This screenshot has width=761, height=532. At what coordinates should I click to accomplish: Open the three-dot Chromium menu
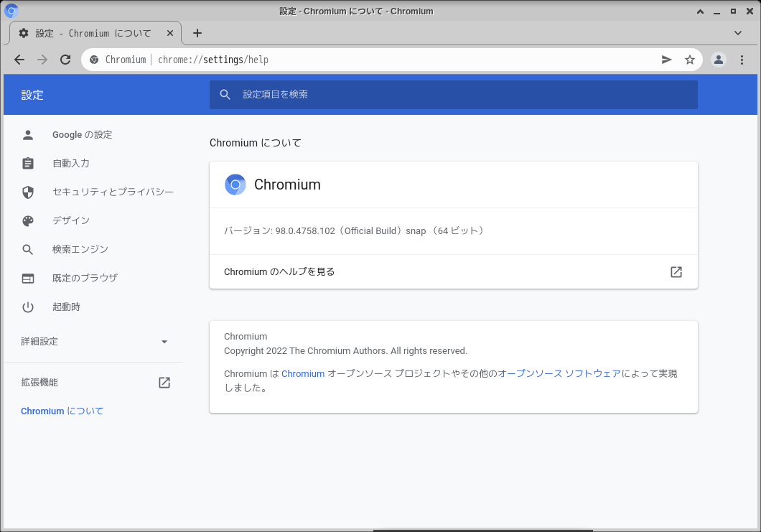742,60
